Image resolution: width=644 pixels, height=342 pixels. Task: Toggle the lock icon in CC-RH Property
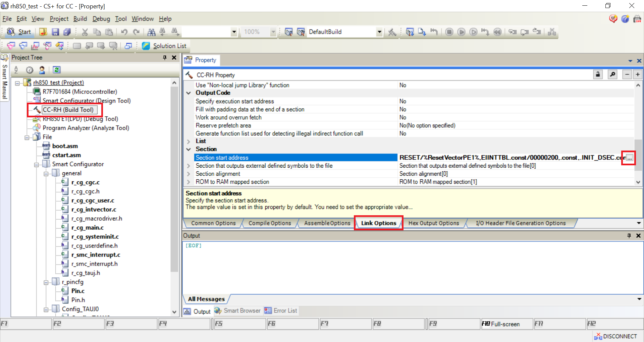[x=598, y=74]
